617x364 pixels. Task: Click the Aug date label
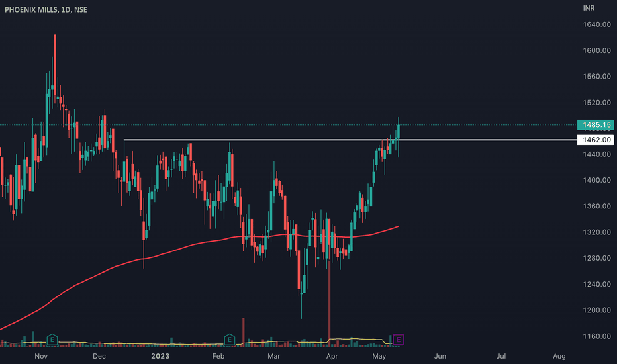[559, 356]
